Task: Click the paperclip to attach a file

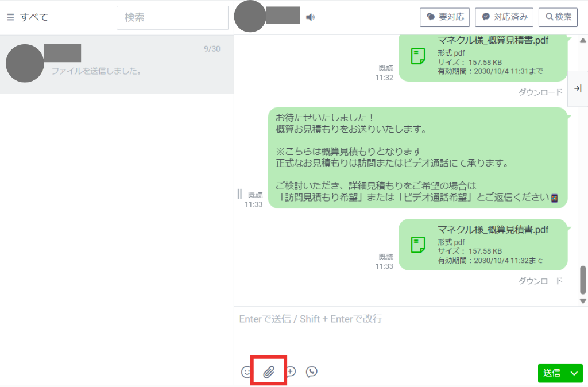Action: [268, 371]
